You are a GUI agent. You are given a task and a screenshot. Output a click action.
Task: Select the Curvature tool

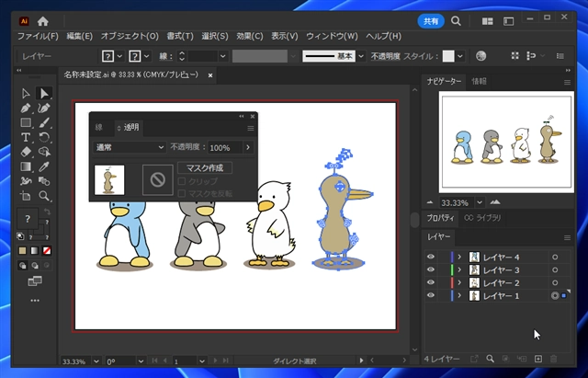click(x=44, y=109)
